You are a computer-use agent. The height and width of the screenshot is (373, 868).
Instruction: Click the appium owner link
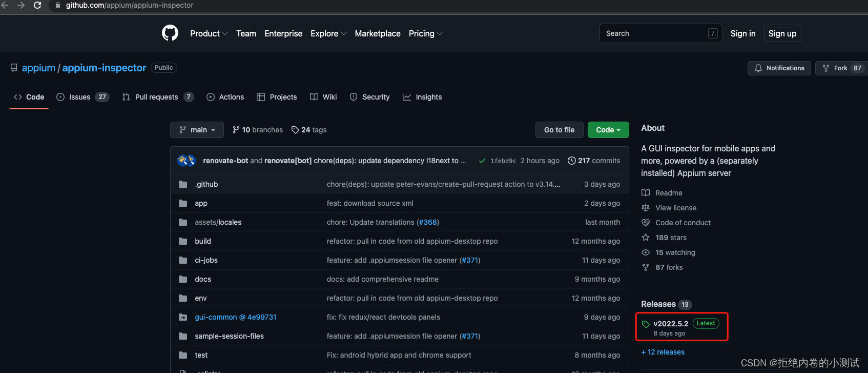point(38,68)
